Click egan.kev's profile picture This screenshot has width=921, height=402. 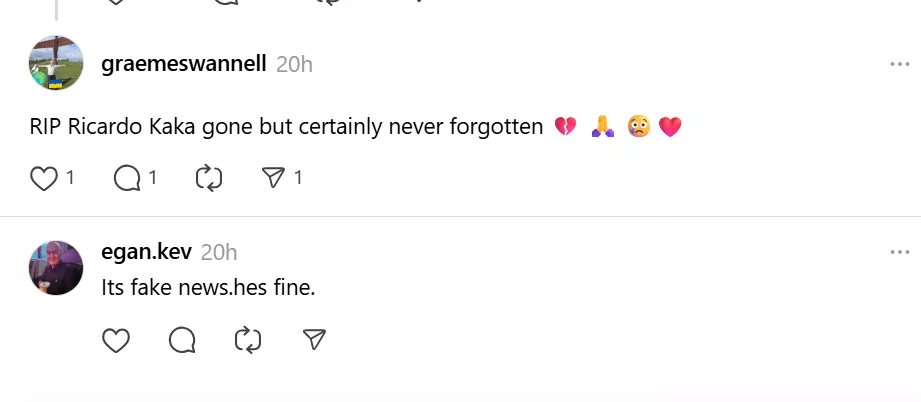pyautogui.click(x=56, y=267)
